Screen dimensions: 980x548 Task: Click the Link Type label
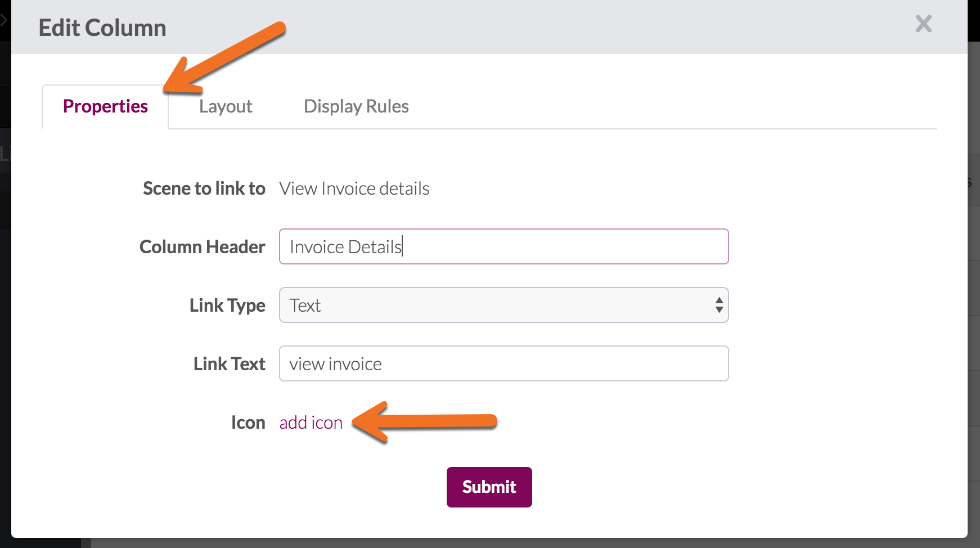[227, 306]
